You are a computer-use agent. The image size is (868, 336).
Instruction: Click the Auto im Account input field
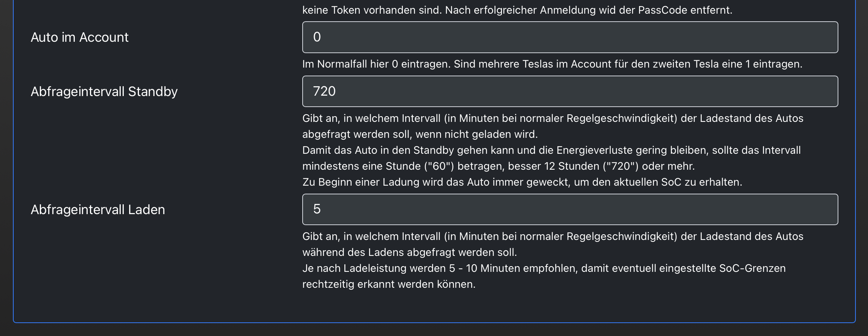coord(570,37)
